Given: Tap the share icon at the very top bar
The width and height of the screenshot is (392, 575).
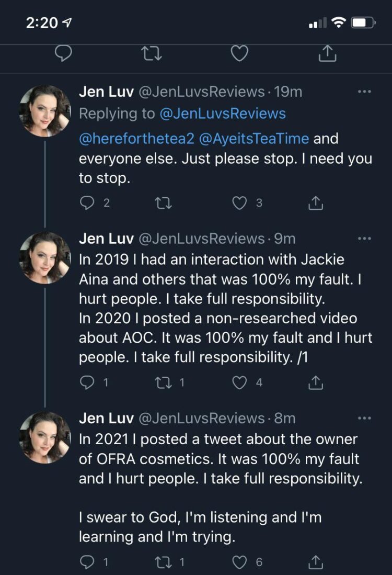Looking at the screenshot, I should (327, 53).
